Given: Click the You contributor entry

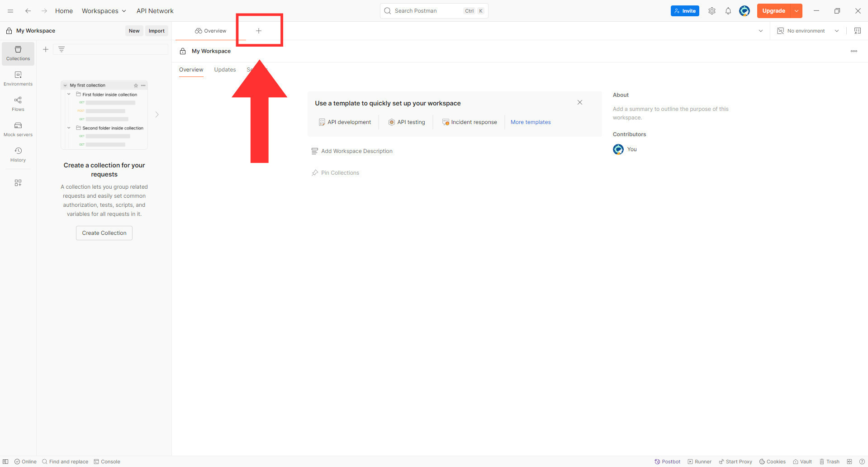Looking at the screenshot, I should 625,149.
